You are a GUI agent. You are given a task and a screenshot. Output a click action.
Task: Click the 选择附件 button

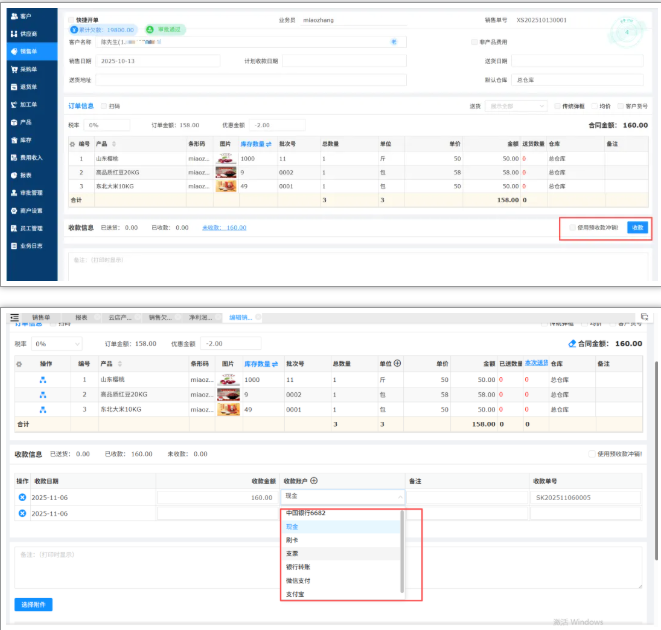click(34, 605)
